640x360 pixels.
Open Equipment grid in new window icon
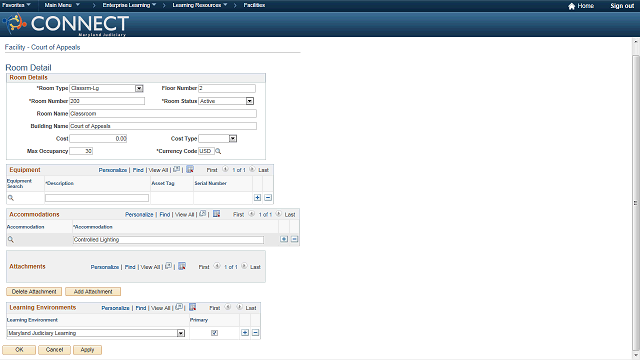pyautogui.click(x=177, y=169)
